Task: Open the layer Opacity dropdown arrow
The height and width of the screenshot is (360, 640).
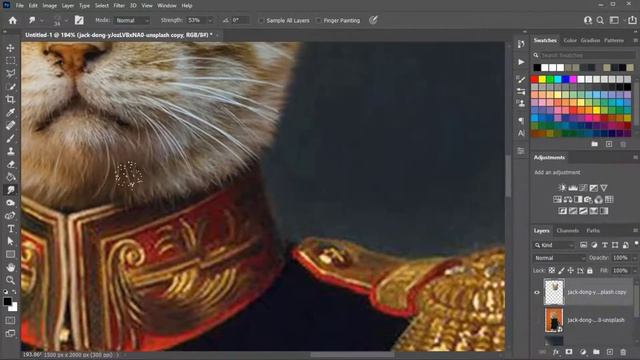Action: point(634,258)
